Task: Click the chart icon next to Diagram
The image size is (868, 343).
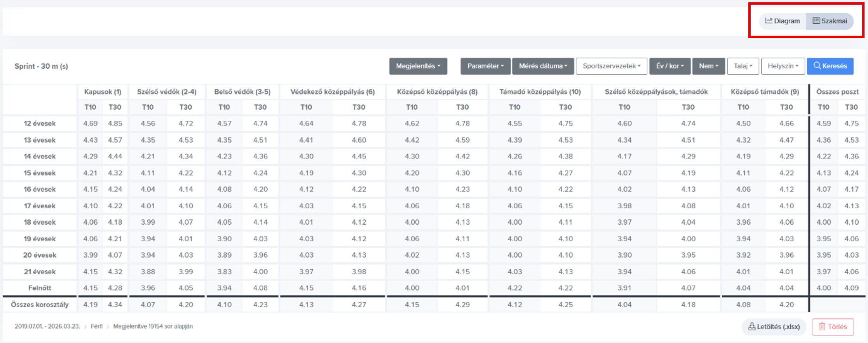Action: tap(769, 21)
